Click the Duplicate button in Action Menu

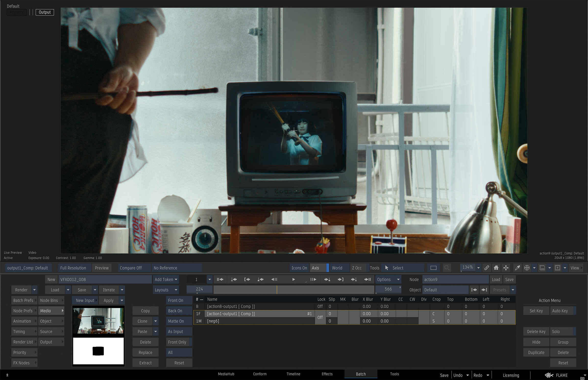(x=536, y=352)
